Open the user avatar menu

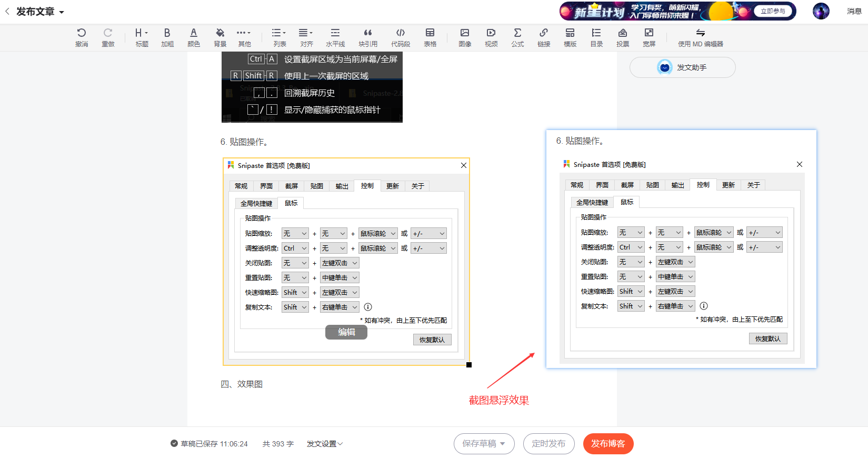821,11
